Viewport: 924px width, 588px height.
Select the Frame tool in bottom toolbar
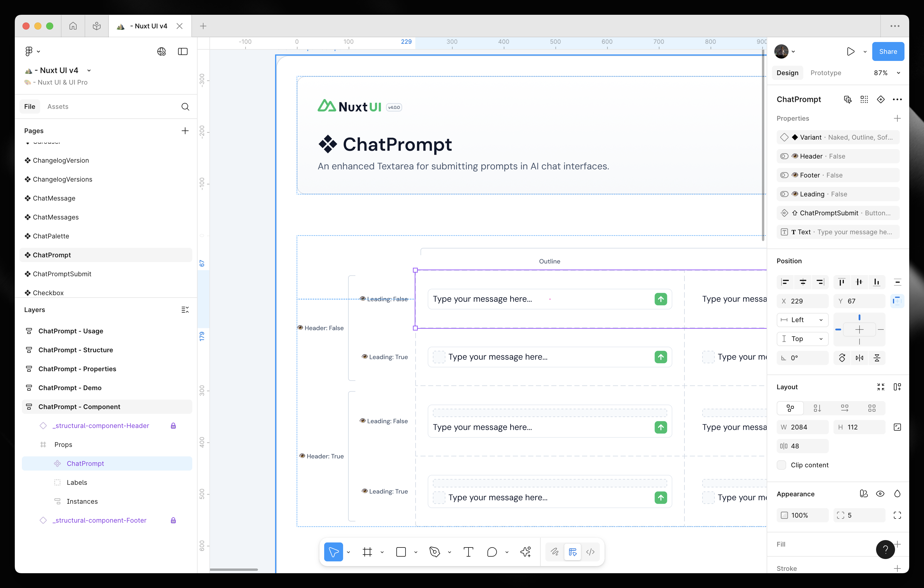pyautogui.click(x=367, y=552)
